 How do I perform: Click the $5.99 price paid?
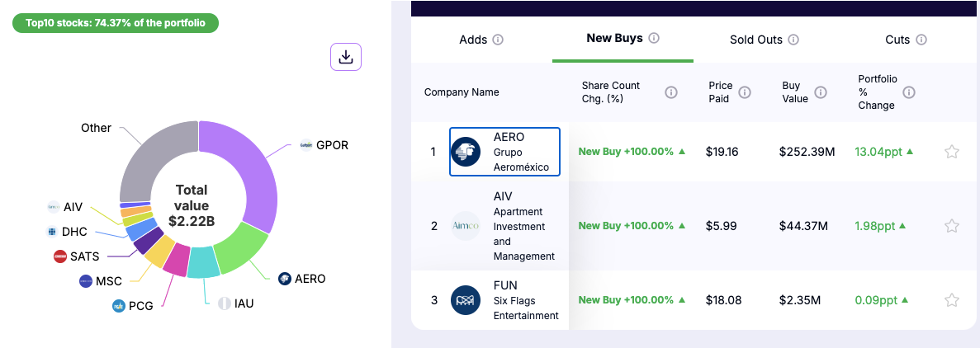click(720, 226)
